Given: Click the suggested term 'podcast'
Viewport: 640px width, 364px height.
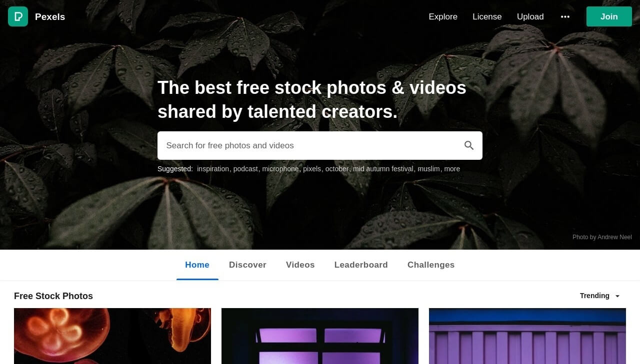Looking at the screenshot, I should tap(245, 169).
